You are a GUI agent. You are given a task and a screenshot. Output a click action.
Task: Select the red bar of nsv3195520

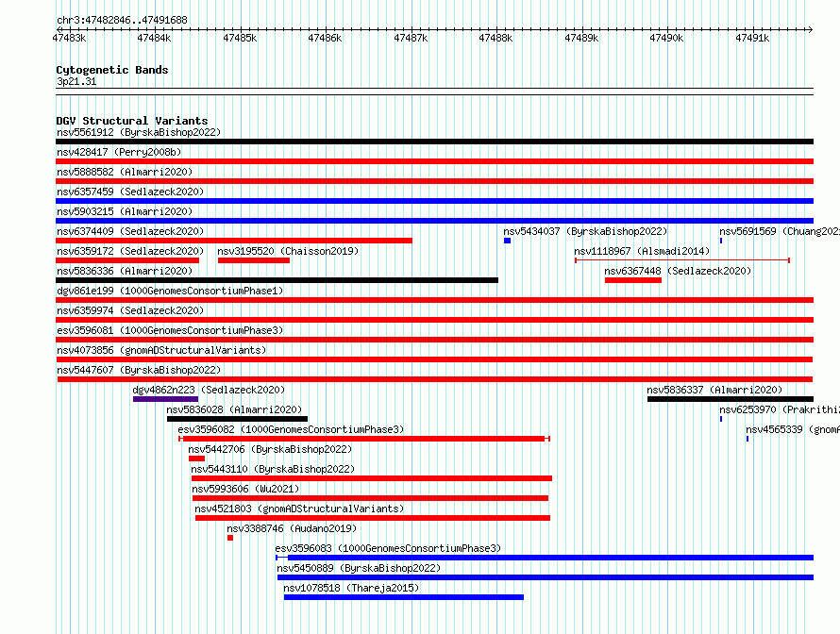(x=254, y=260)
